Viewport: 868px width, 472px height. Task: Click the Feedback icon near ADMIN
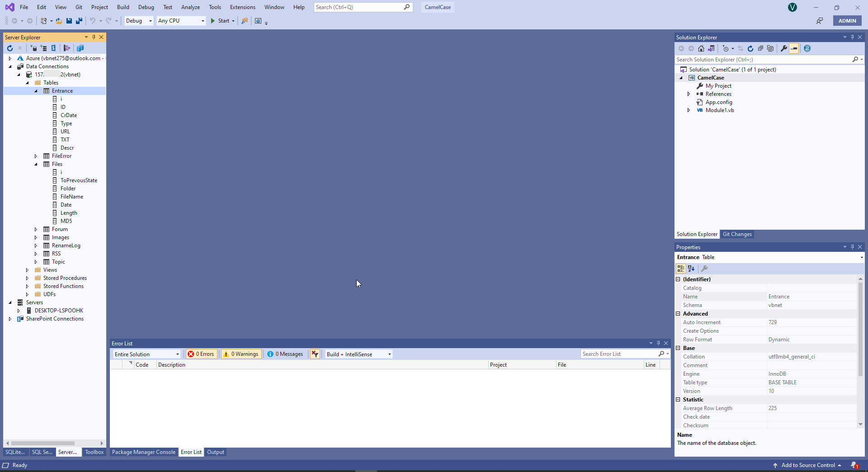coord(820,21)
